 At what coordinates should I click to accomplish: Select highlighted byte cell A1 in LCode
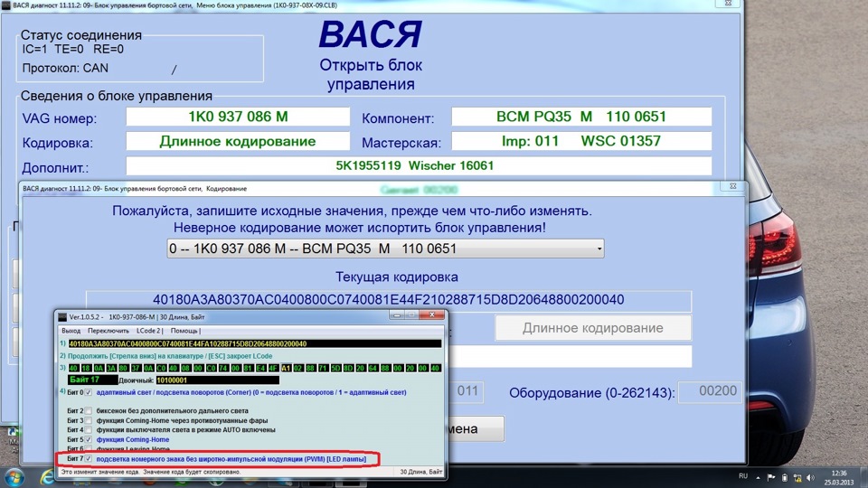(x=287, y=368)
